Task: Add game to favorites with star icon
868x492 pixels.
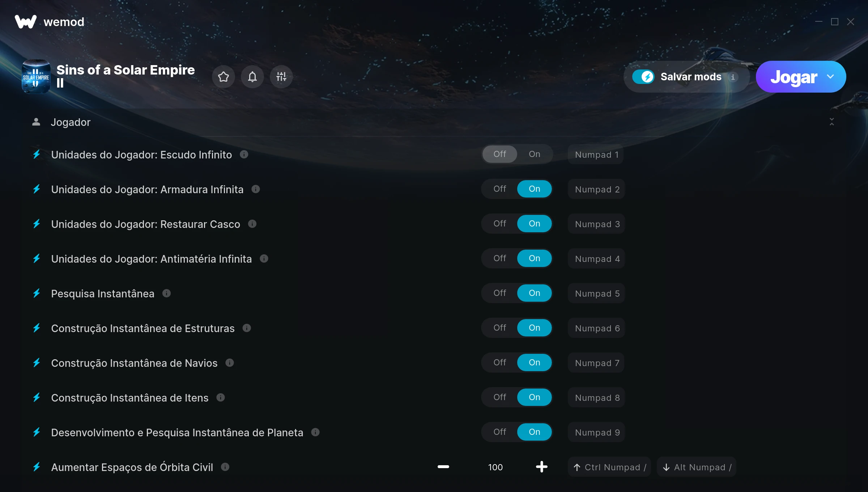Action: tap(223, 77)
